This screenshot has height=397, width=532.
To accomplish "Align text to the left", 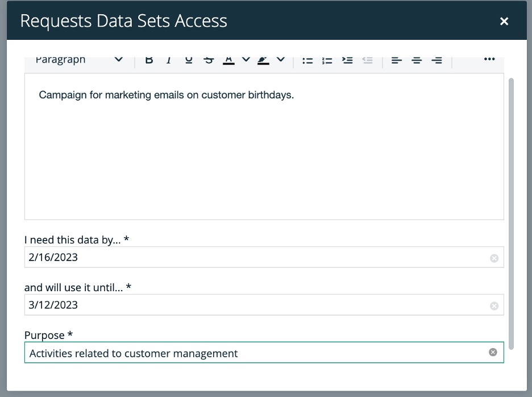I will tap(397, 60).
